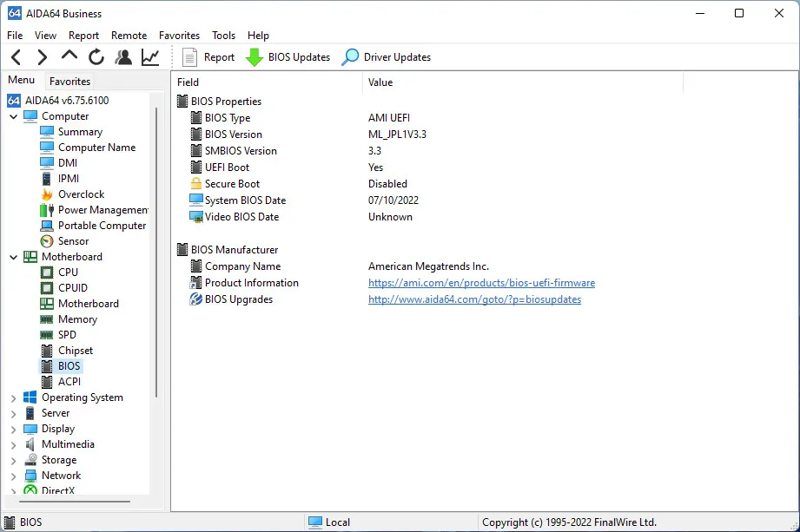
Task: Click the sidebar vertical scrollbar
Action: click(x=156, y=252)
